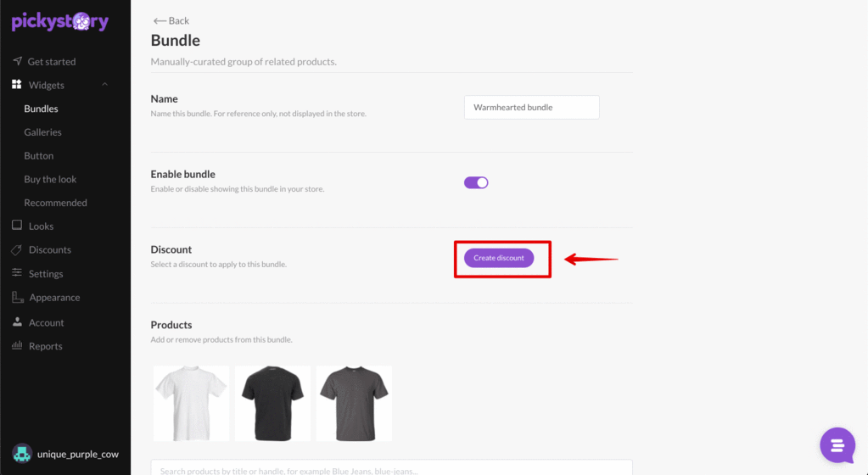Click the Account person icon
868x475 pixels.
[17, 321]
